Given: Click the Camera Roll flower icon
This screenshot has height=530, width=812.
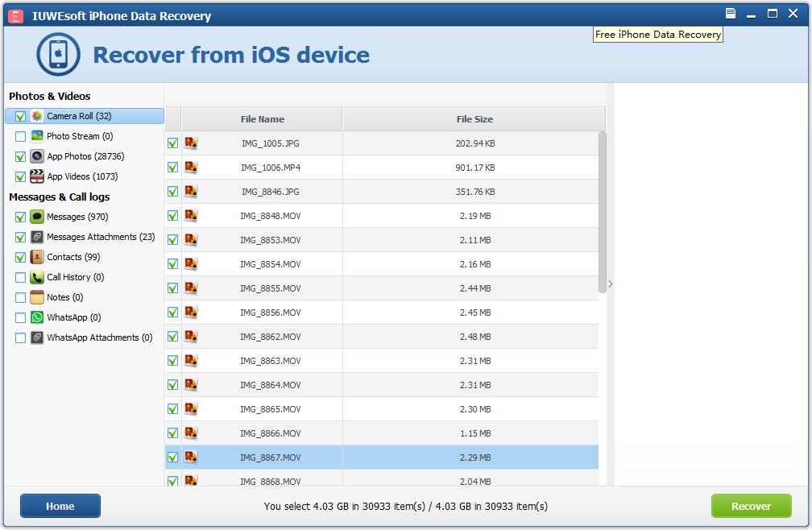Looking at the screenshot, I should [x=37, y=116].
